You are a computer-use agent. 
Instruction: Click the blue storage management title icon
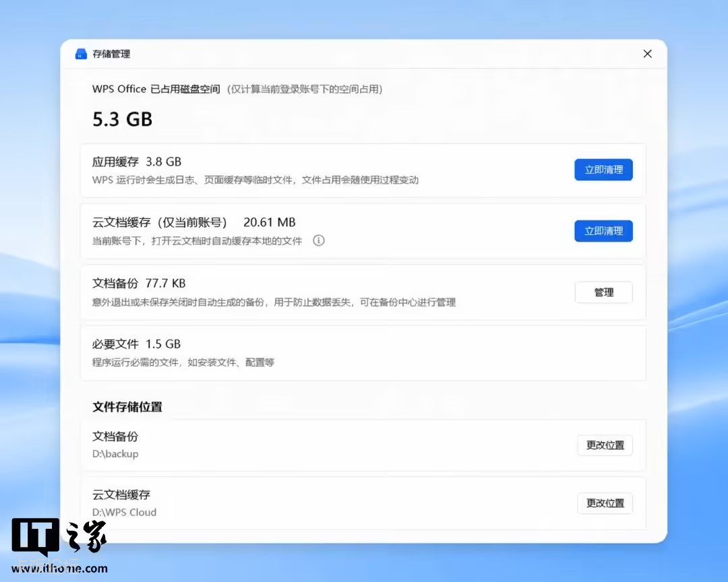coord(81,54)
